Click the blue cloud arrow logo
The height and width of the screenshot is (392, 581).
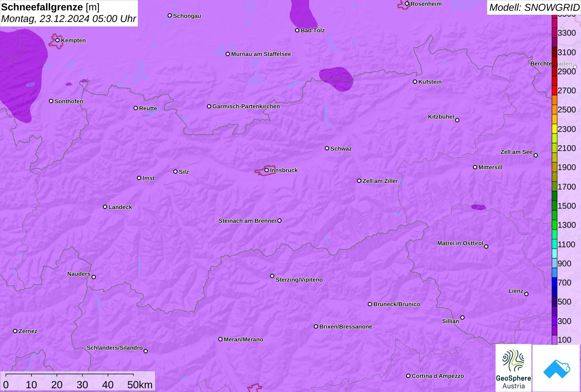click(x=556, y=368)
